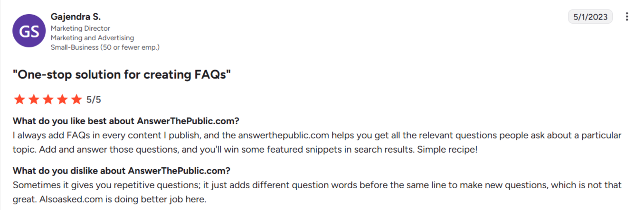The height and width of the screenshot is (210, 644).
Task: Click the fourth rating star
Action: (62, 100)
